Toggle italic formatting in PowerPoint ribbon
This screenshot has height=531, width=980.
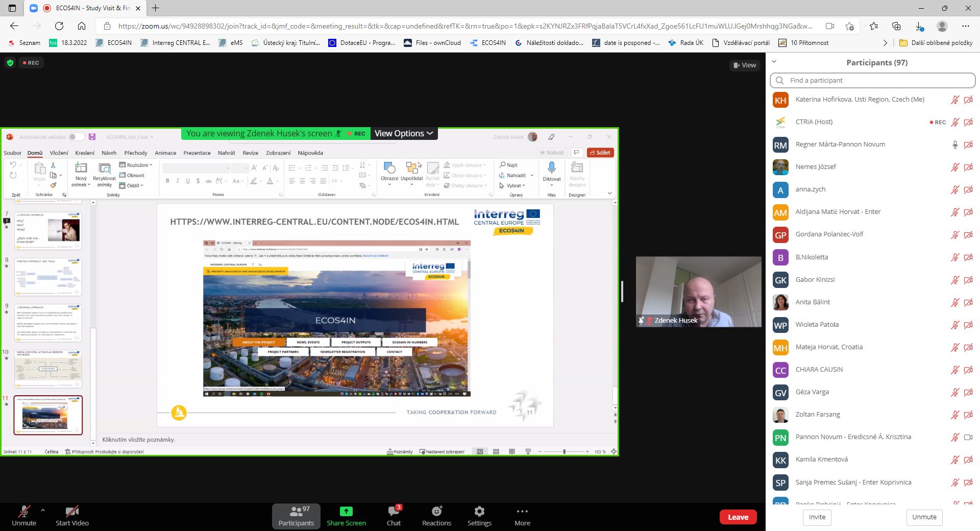pyautogui.click(x=178, y=181)
